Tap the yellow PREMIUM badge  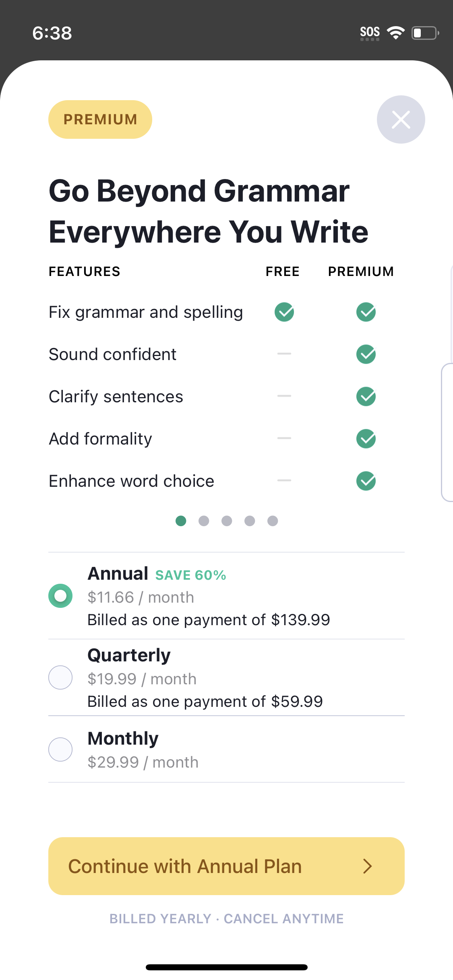tap(100, 119)
